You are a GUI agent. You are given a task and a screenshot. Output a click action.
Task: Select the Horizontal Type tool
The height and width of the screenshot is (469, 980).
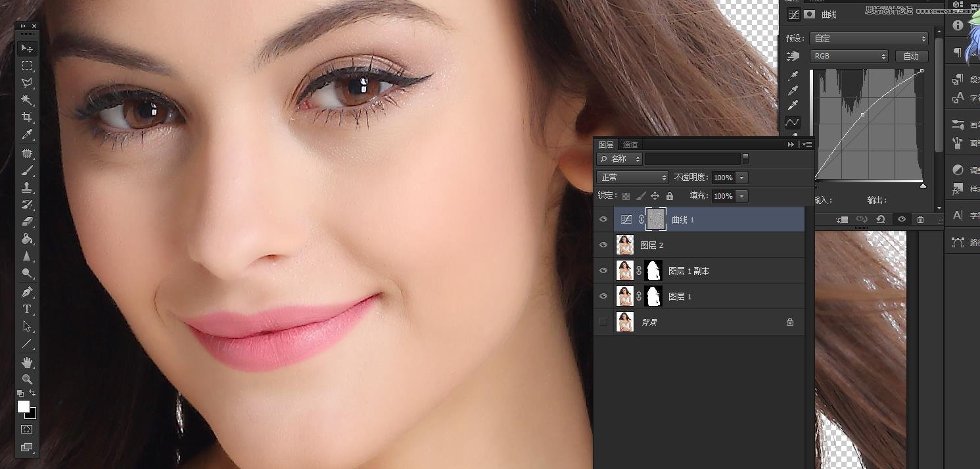pyautogui.click(x=27, y=309)
